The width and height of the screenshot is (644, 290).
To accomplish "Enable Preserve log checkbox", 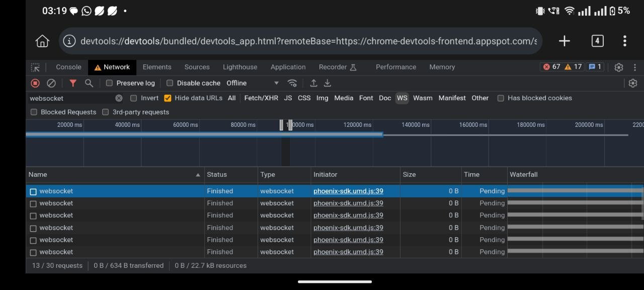I will (109, 83).
